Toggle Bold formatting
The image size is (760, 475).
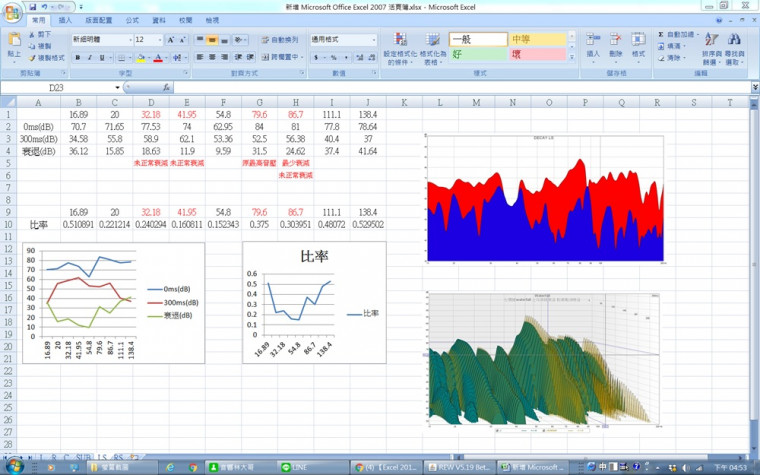76,58
